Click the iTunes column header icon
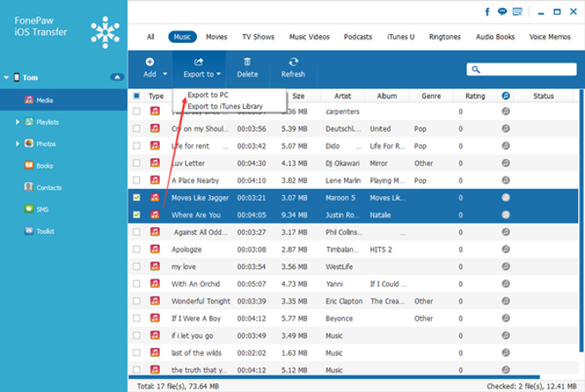The height and width of the screenshot is (392, 585). click(506, 96)
